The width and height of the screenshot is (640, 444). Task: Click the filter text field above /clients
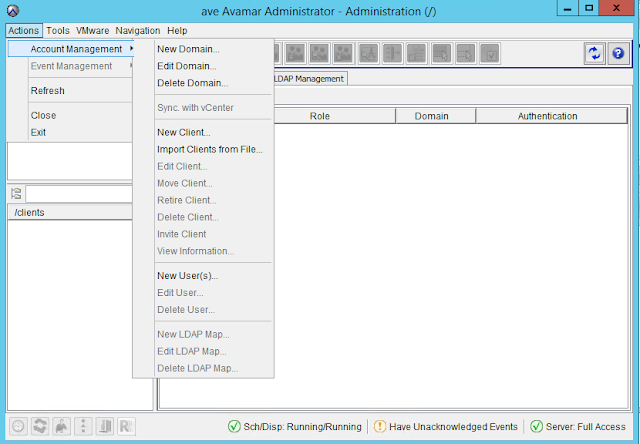(x=79, y=194)
